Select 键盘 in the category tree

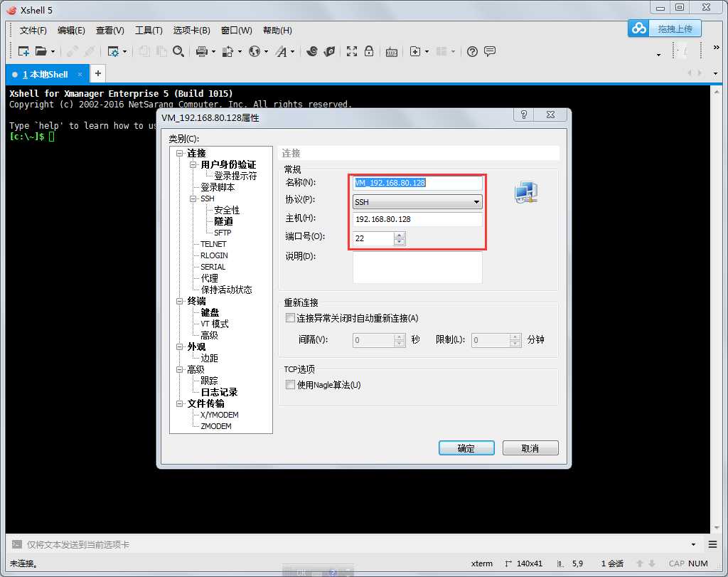tap(210, 312)
